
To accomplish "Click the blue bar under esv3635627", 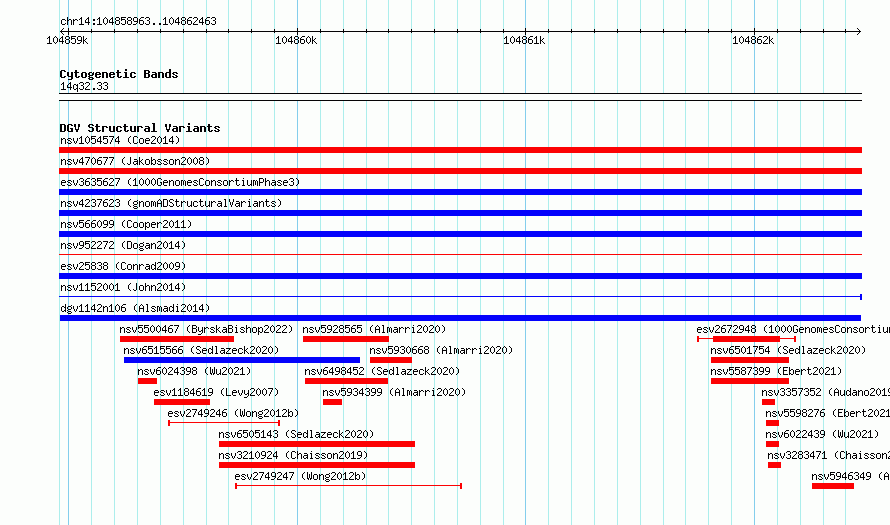I will (460, 192).
